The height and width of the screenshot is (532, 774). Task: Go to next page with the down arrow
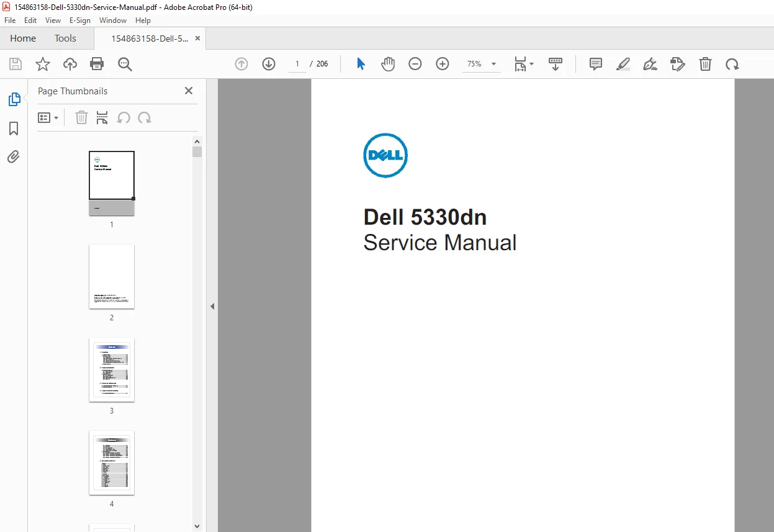coord(269,64)
